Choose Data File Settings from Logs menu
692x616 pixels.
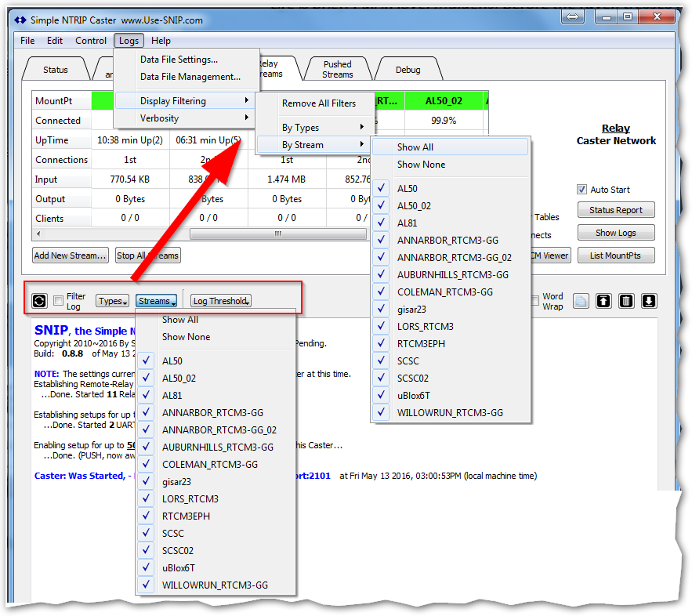coord(179,60)
